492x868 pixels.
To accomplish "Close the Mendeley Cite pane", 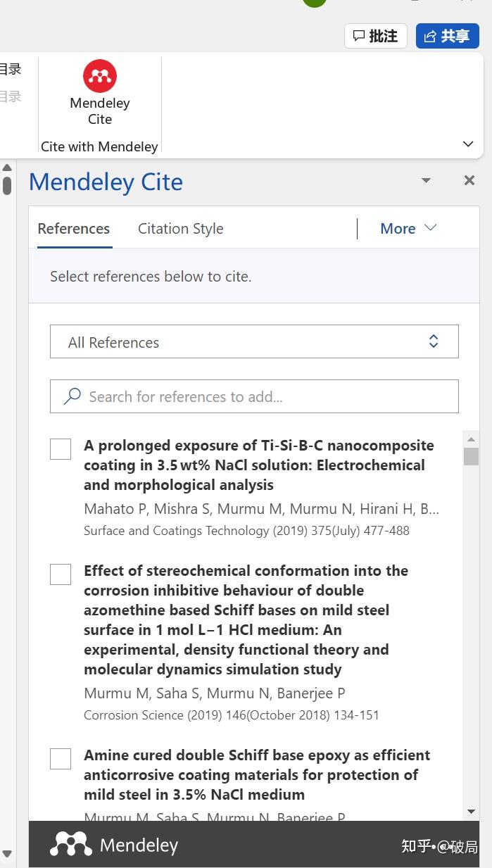I will [x=469, y=181].
